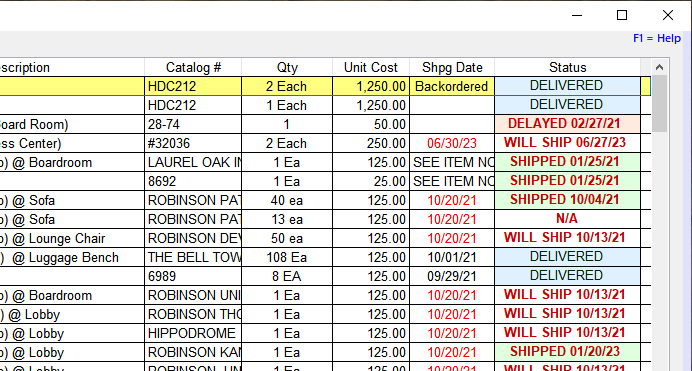Select the ROBINSON KAN catalog cell
The height and width of the screenshot is (371, 692).
click(193, 352)
